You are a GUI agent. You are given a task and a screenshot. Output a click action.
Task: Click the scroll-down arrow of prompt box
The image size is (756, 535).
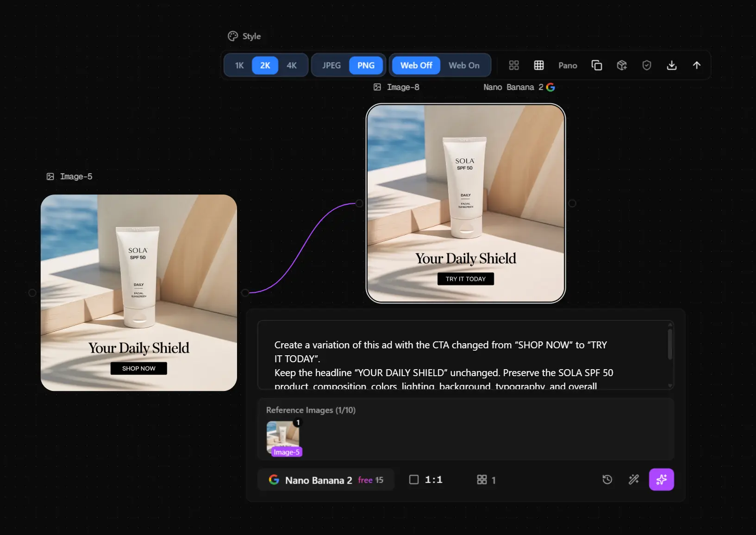coord(670,385)
